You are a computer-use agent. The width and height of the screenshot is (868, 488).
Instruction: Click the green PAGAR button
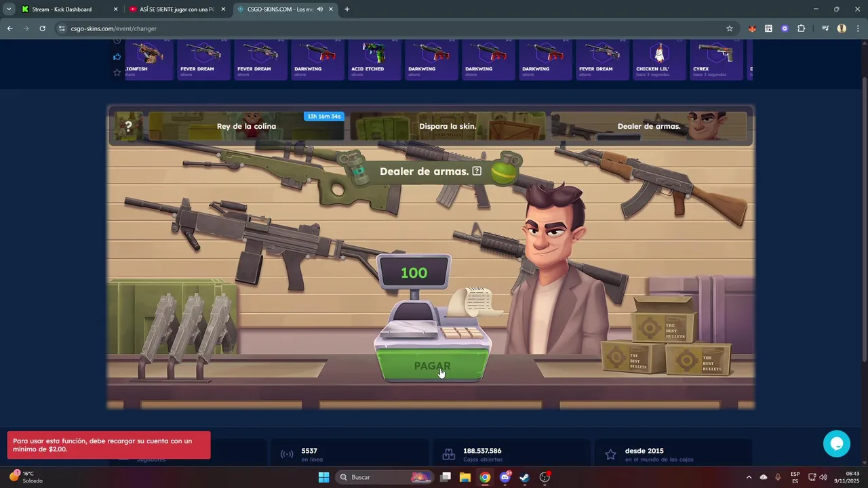coord(432,365)
